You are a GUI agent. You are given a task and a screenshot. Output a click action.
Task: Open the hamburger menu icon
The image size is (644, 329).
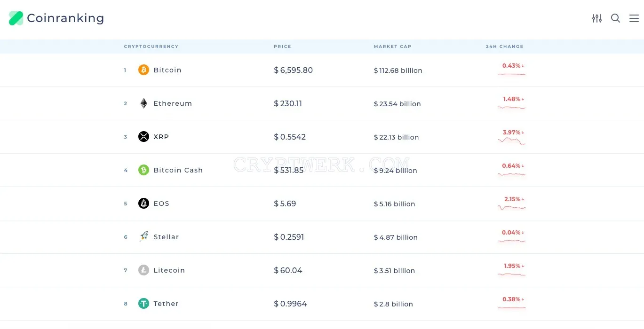point(634,18)
